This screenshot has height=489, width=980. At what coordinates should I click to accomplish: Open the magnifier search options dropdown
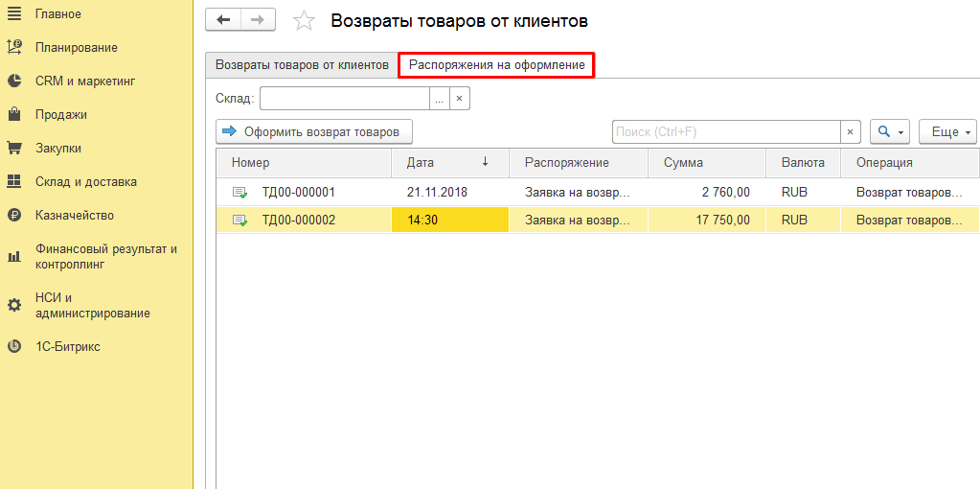click(x=889, y=131)
